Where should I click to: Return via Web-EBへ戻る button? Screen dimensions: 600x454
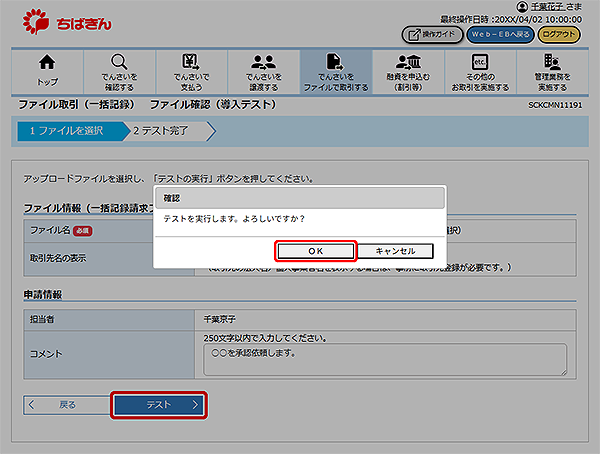[499, 34]
